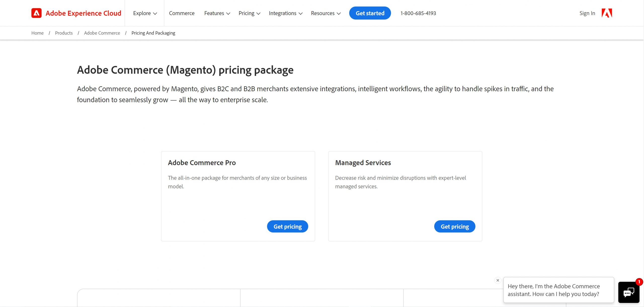Expand the Pricing menu

pos(249,13)
